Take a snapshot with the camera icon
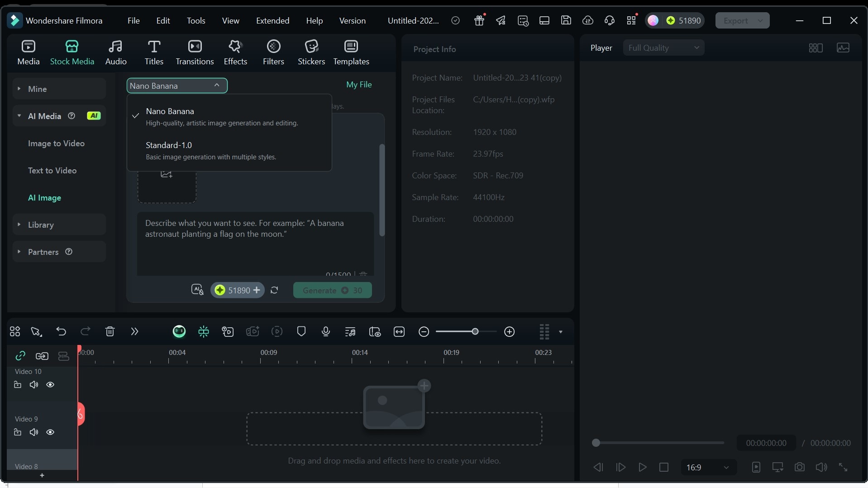 pos(800,467)
